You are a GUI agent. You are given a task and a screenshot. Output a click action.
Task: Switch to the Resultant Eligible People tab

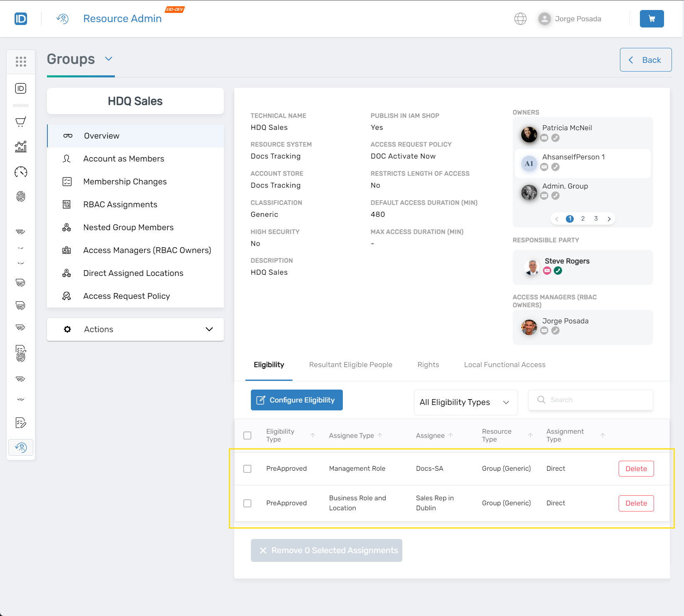tap(350, 365)
